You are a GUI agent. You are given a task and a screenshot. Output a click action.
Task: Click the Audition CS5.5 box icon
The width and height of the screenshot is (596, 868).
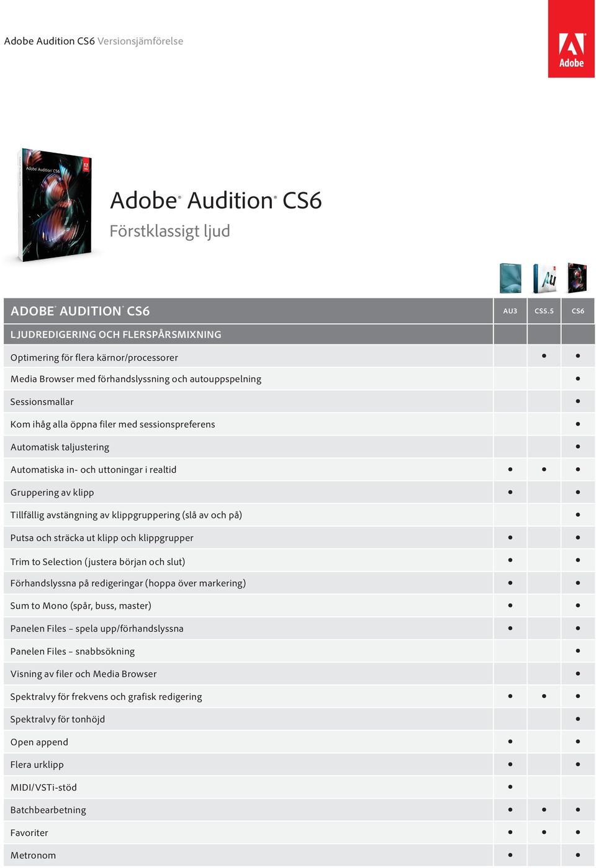click(x=545, y=278)
